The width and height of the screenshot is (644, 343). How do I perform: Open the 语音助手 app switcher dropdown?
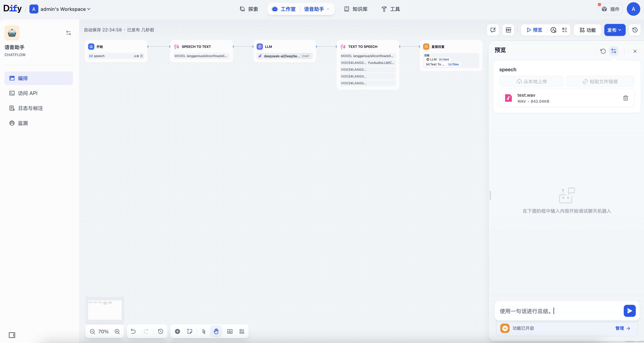coord(317,9)
